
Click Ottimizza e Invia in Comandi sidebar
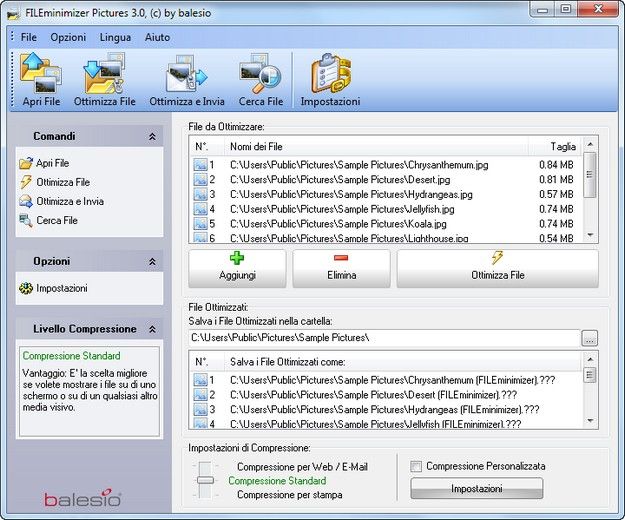tap(69, 201)
